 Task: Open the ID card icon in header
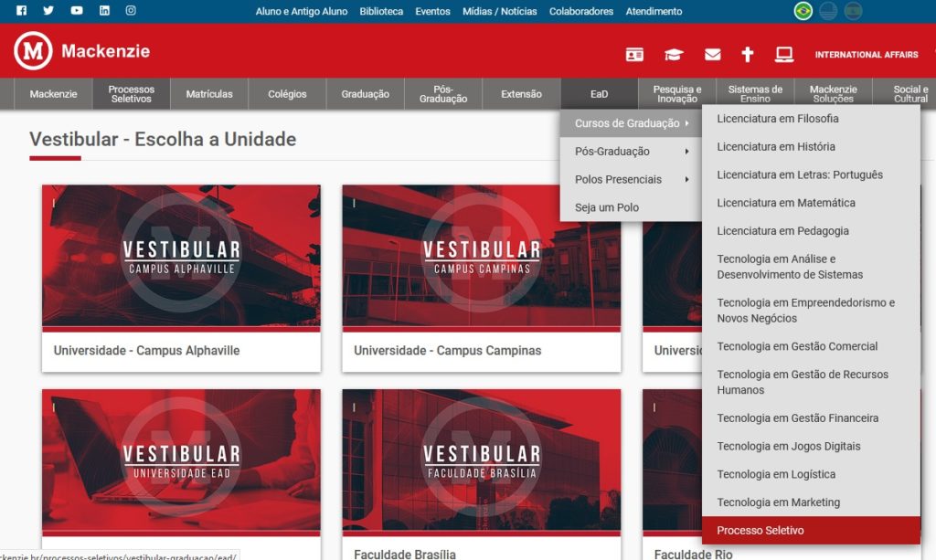(x=634, y=54)
